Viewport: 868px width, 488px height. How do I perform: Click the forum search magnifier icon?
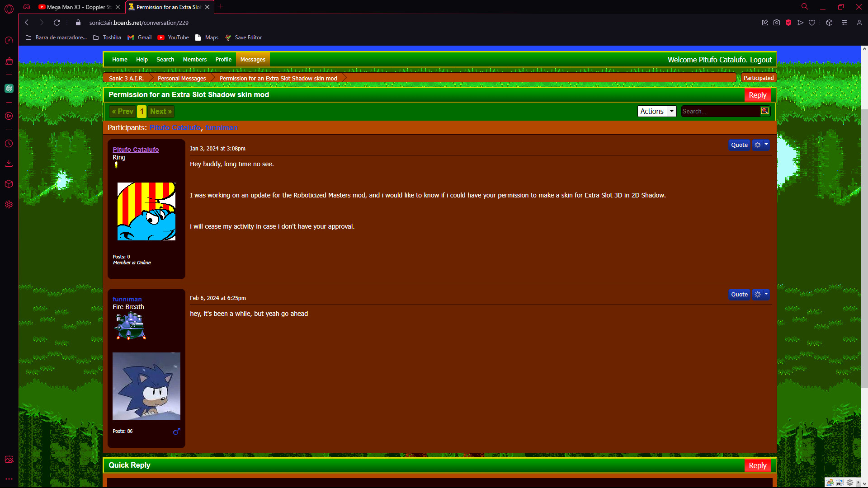point(765,111)
